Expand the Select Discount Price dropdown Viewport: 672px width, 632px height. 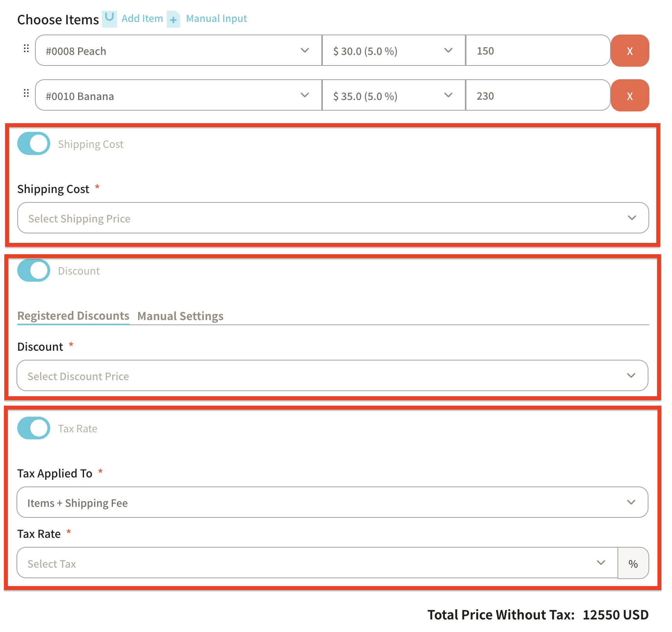click(x=332, y=376)
